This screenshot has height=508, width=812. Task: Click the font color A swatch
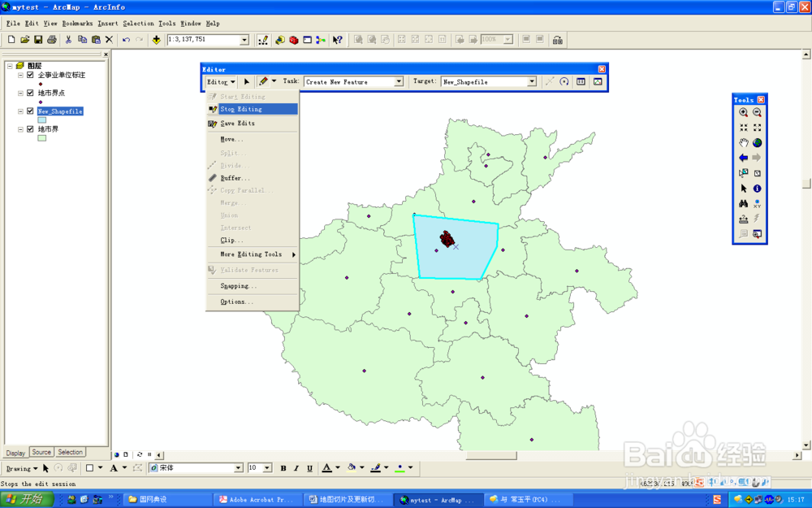click(326, 468)
